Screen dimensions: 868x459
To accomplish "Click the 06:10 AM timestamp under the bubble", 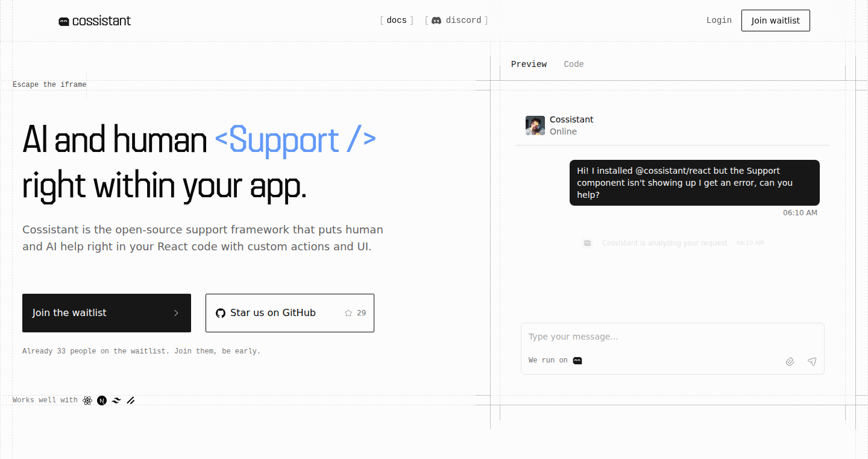I will [800, 213].
